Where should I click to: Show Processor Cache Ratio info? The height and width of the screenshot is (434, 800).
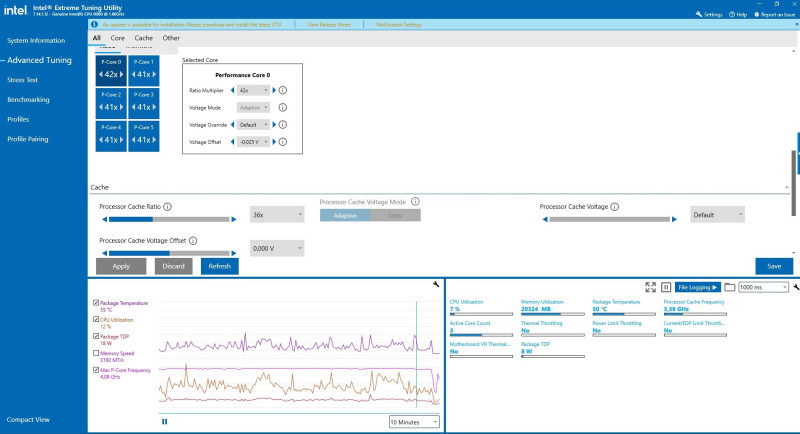pyautogui.click(x=167, y=207)
